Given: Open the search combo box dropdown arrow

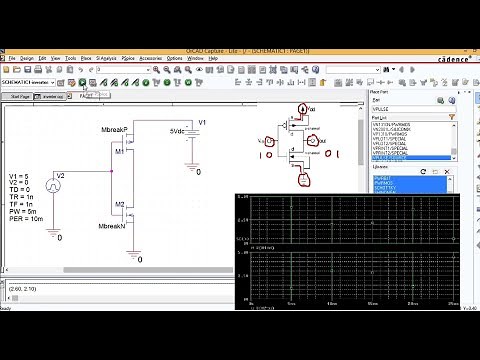Looking at the screenshot, I should (x=377, y=69).
